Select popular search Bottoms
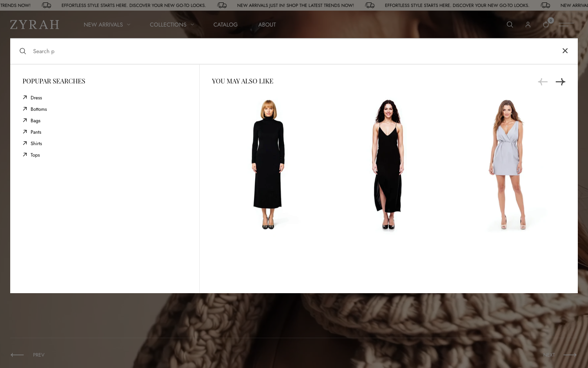 pyautogui.click(x=39, y=109)
